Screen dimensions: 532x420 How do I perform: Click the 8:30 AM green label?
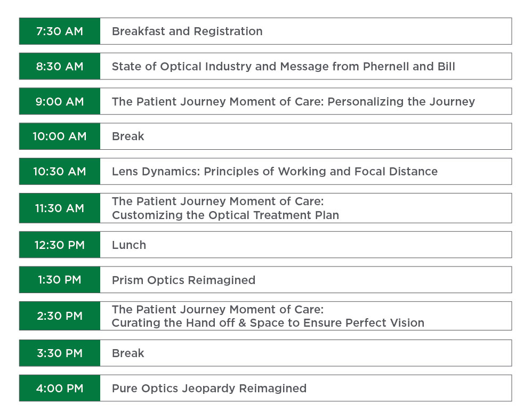[60, 66]
